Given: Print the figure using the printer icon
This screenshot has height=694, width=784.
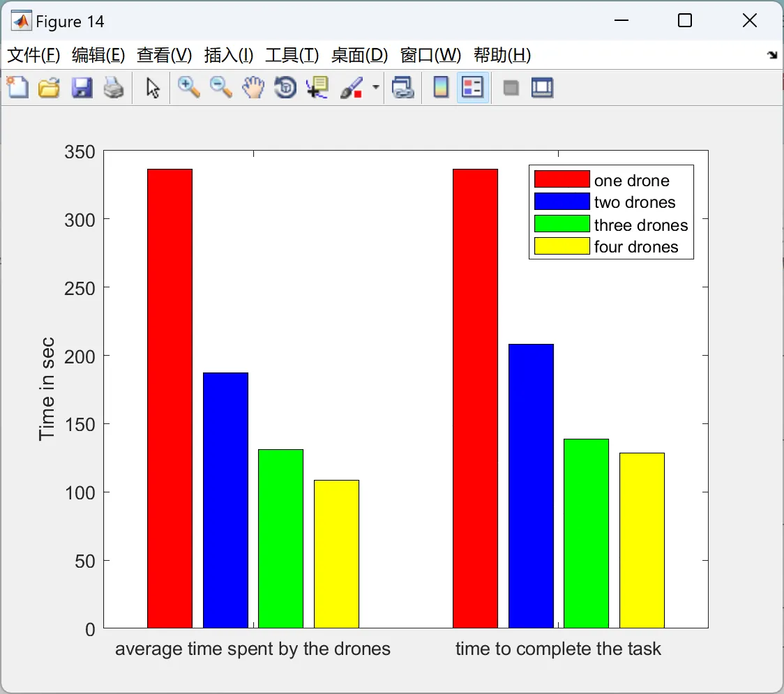Looking at the screenshot, I should [x=114, y=87].
